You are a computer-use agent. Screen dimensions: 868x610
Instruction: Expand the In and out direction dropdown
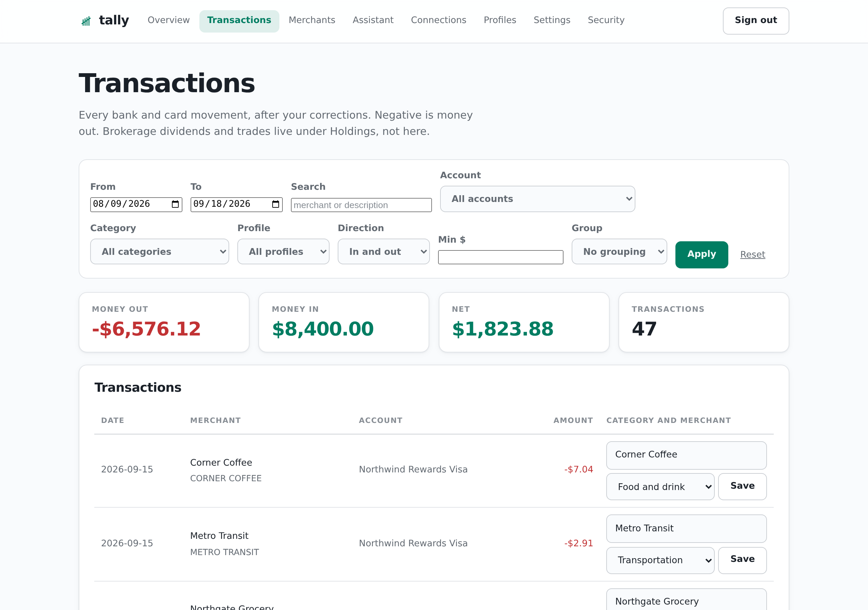pyautogui.click(x=384, y=252)
